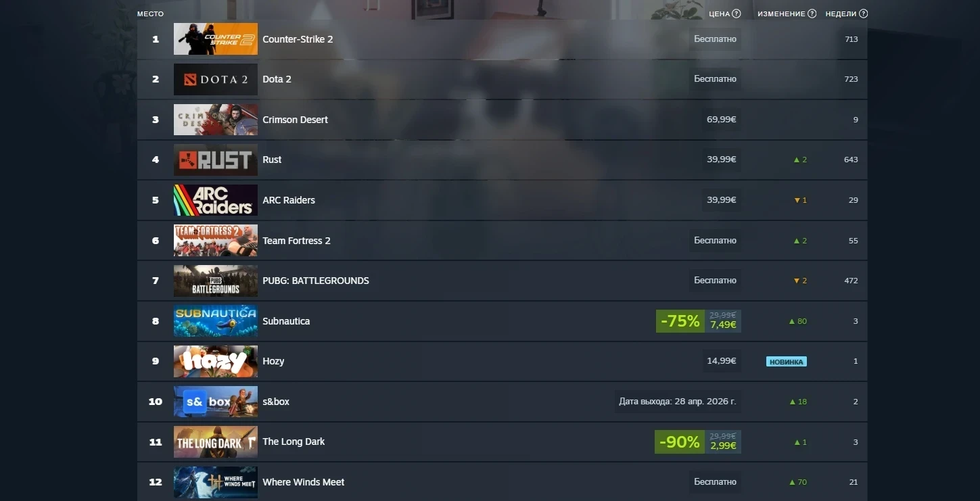This screenshot has width=980, height=501.
Task: Click help icon next to ИЗМЕНЕНИЕ header
Action: 812,14
